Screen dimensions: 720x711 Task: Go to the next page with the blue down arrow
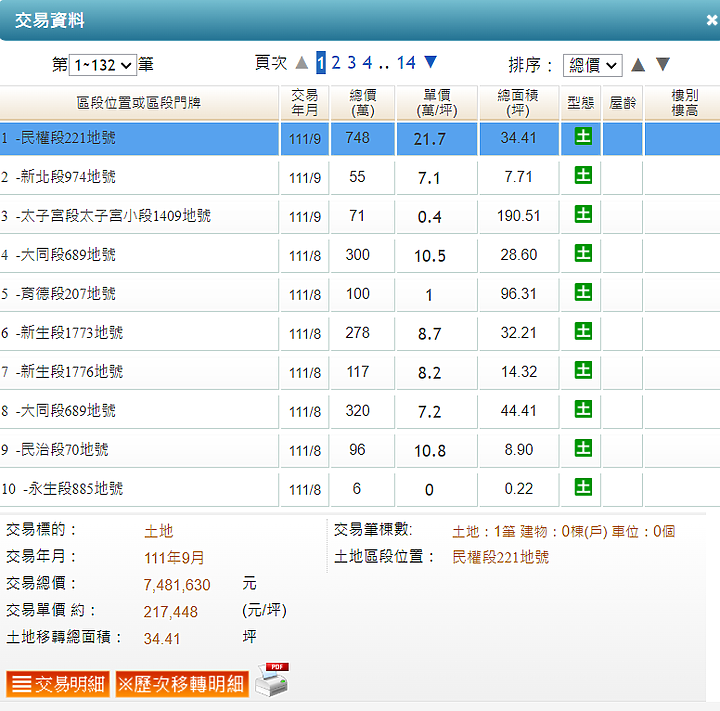430,62
